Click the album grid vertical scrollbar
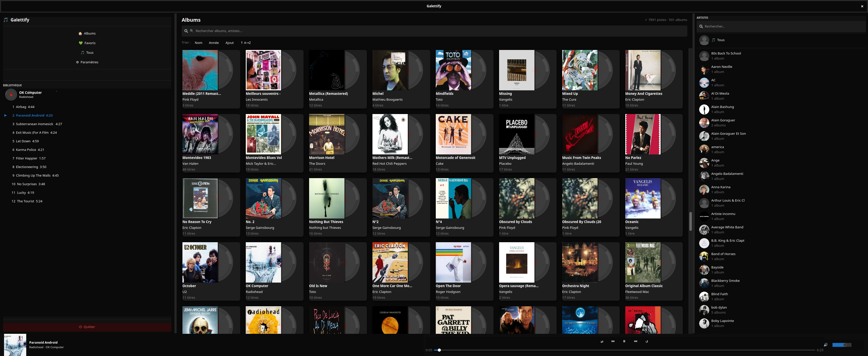Image resolution: width=868 pixels, height=356 pixels. [690, 221]
